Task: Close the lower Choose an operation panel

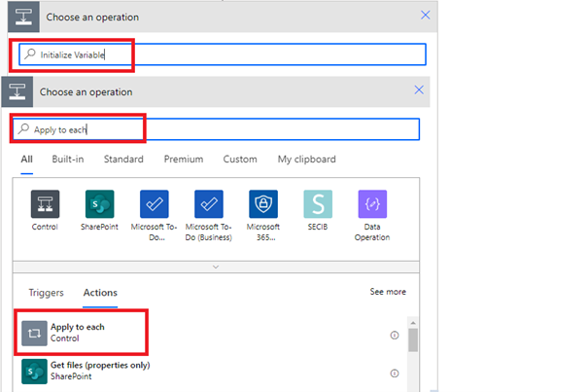Action: (x=419, y=89)
